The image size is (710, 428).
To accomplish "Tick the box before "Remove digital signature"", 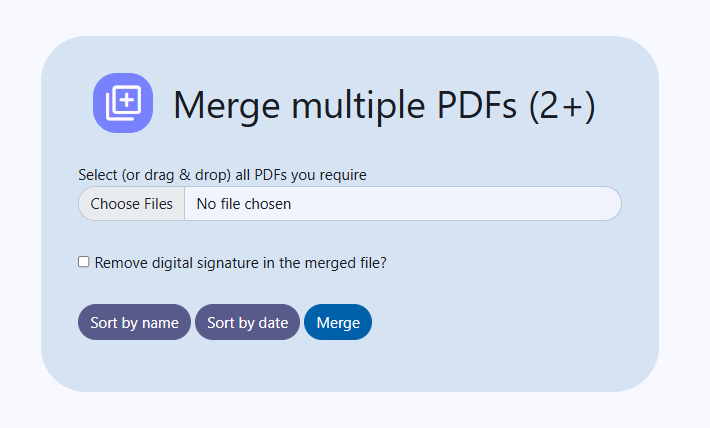I will [x=84, y=262].
